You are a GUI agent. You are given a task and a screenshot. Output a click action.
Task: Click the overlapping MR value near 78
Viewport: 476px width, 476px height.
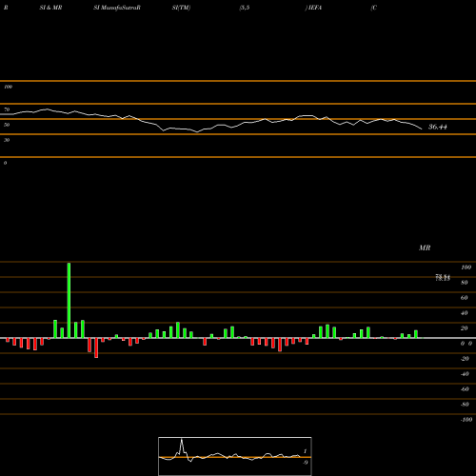click(x=443, y=278)
